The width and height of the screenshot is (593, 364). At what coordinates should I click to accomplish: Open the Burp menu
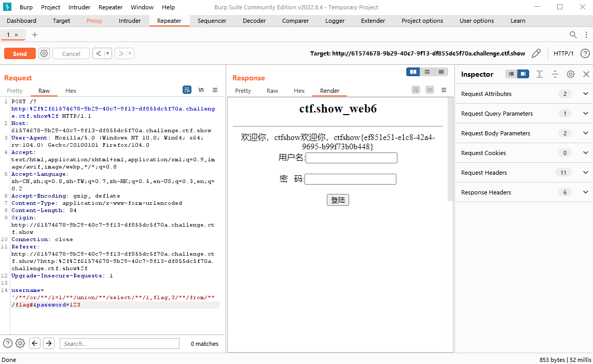pyautogui.click(x=26, y=7)
